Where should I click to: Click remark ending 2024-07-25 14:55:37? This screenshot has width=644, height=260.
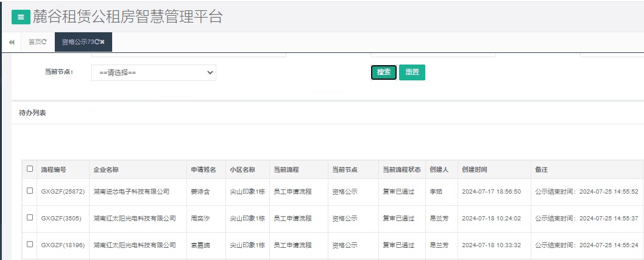(587, 219)
